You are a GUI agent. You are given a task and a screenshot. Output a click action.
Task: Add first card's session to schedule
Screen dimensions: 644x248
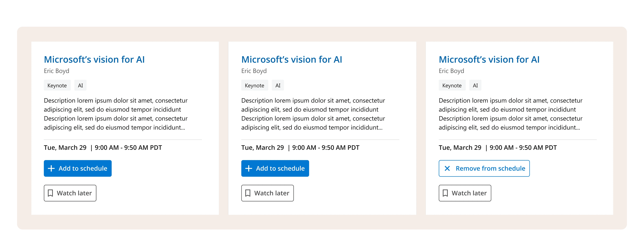(78, 168)
